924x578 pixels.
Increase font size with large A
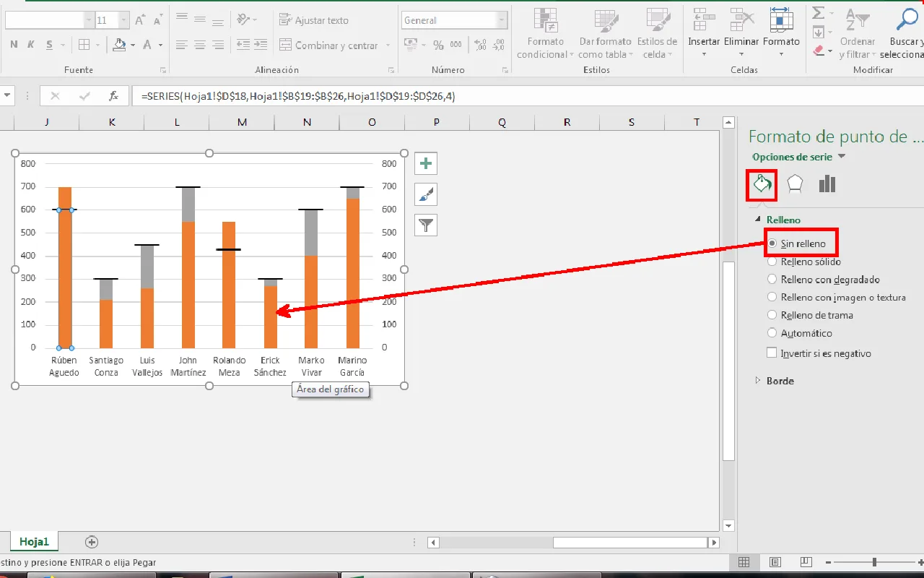click(140, 20)
